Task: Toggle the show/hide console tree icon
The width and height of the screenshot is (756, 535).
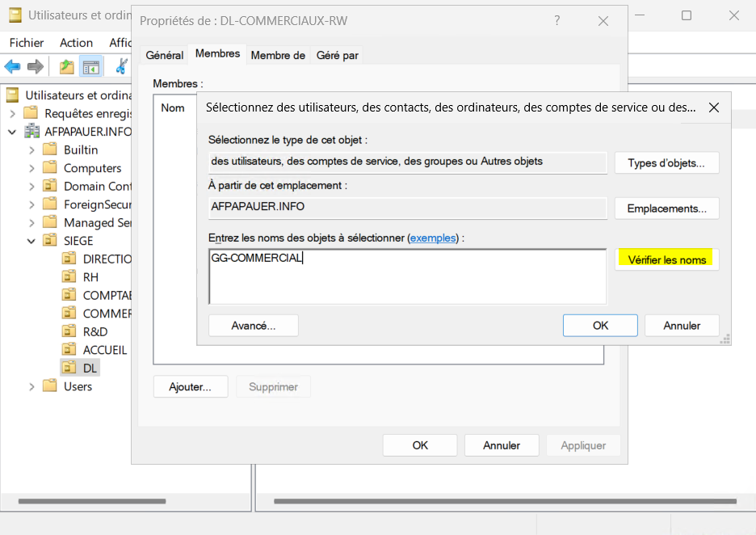Action: [90, 66]
